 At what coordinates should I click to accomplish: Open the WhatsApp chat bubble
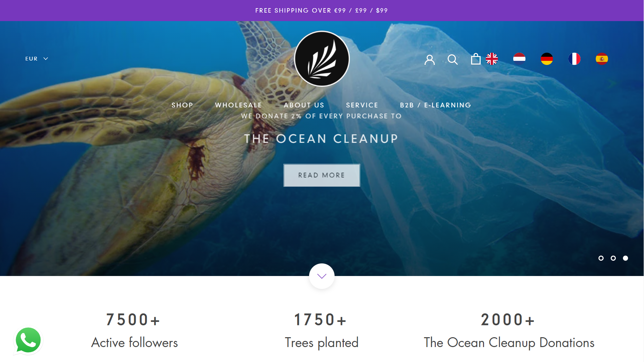(x=28, y=340)
